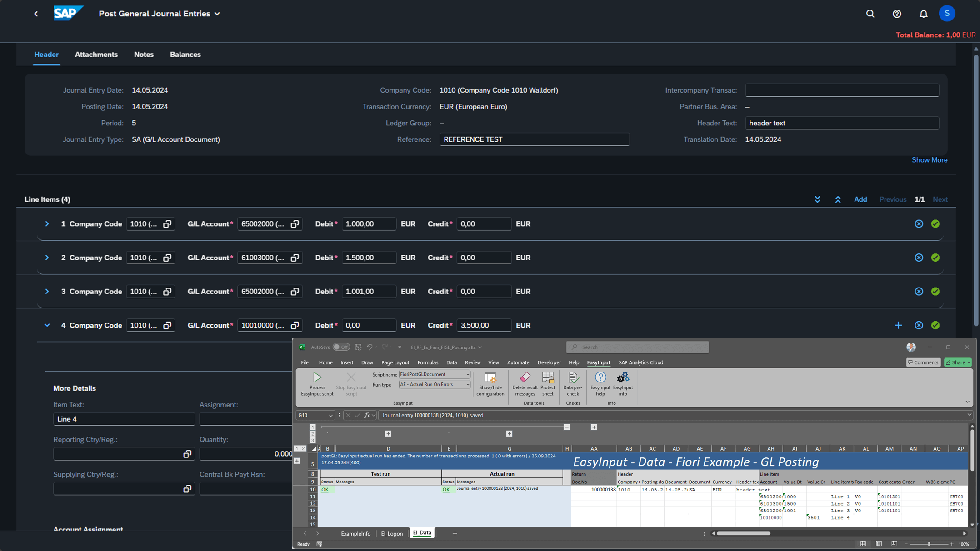Delete line item 1 with X icon
Screen dimensions: 980x551
919,224
